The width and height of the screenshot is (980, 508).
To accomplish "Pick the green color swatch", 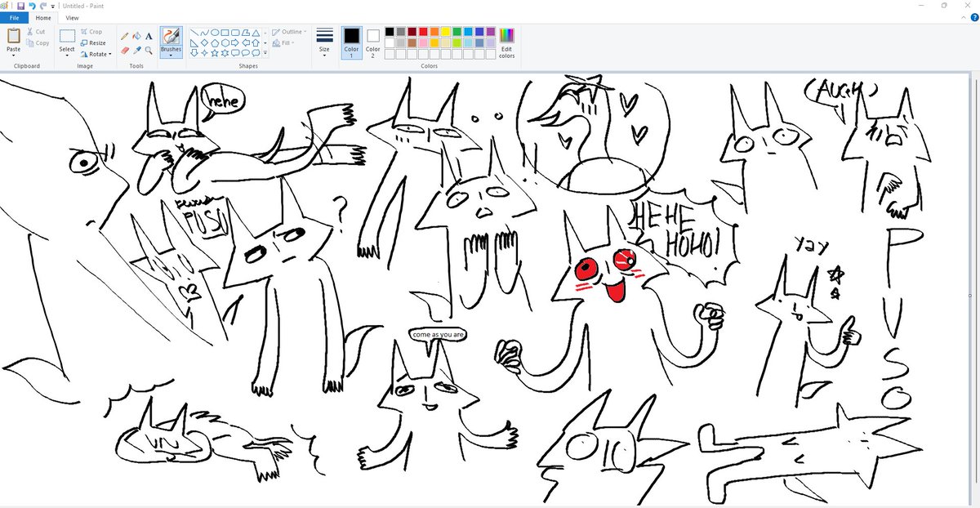I will coord(457,32).
